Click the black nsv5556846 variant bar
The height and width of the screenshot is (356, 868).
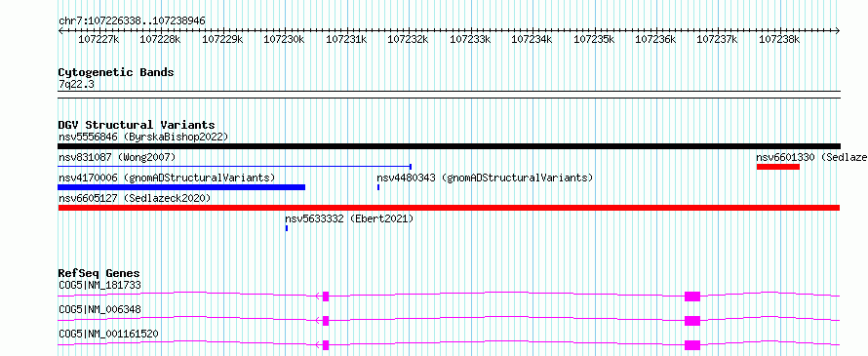pos(449,146)
